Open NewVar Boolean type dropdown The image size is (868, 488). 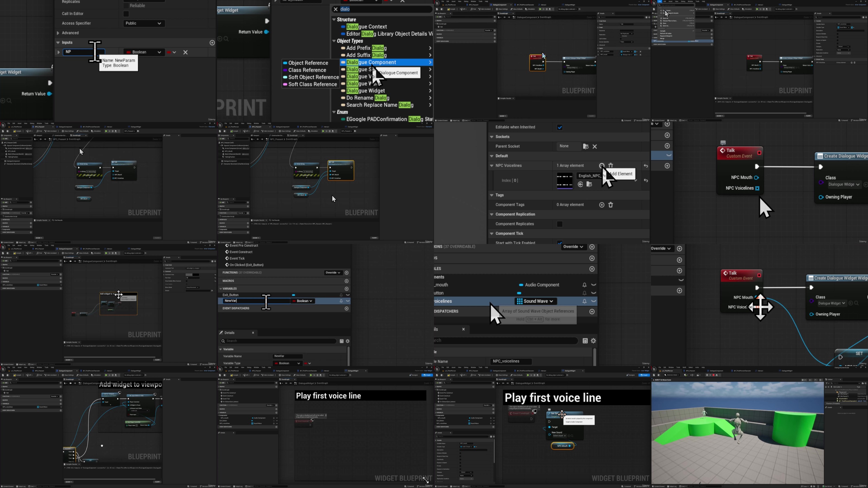point(303,301)
